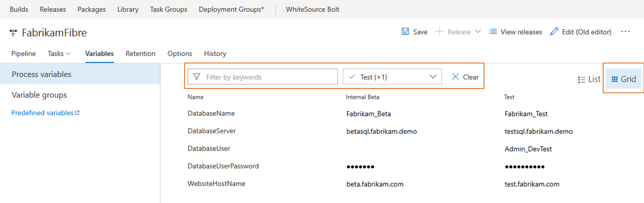Switch to Grid view
This screenshot has width=644, height=203.
pyautogui.click(x=623, y=79)
